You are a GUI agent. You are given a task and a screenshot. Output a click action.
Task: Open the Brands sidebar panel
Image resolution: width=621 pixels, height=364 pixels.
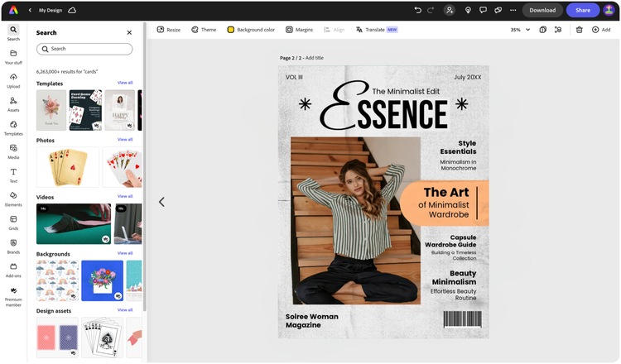pos(13,247)
